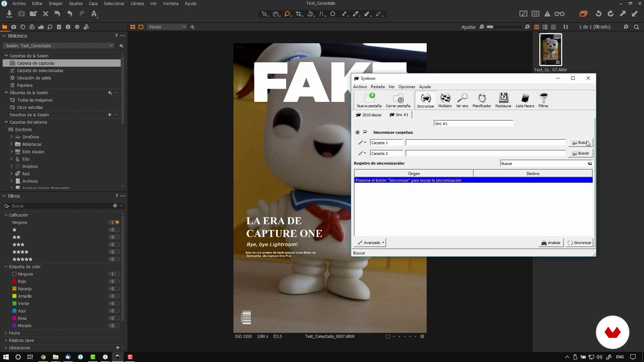Collapse the Álbumes de la Sesión section
644x362 pixels.
tap(6, 93)
